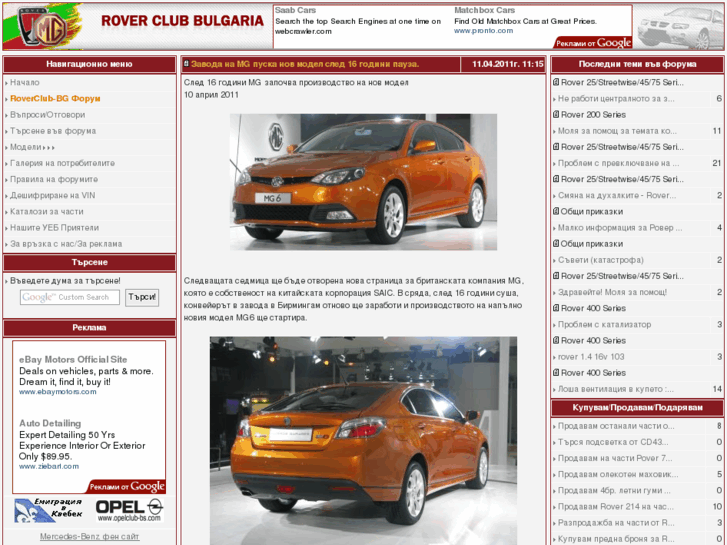Open the Matchbox Cars ad
The width and height of the screenshot is (727, 545).
coord(485,10)
